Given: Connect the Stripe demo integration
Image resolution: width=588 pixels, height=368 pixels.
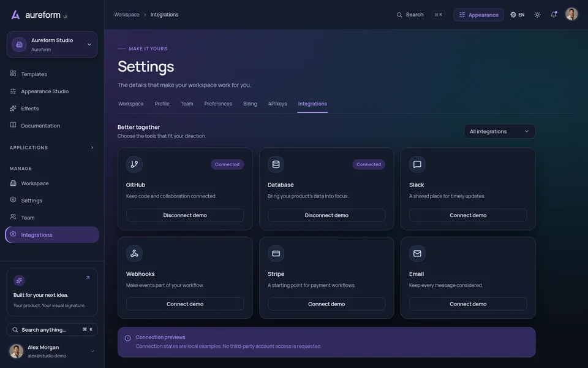Looking at the screenshot, I should (326, 304).
